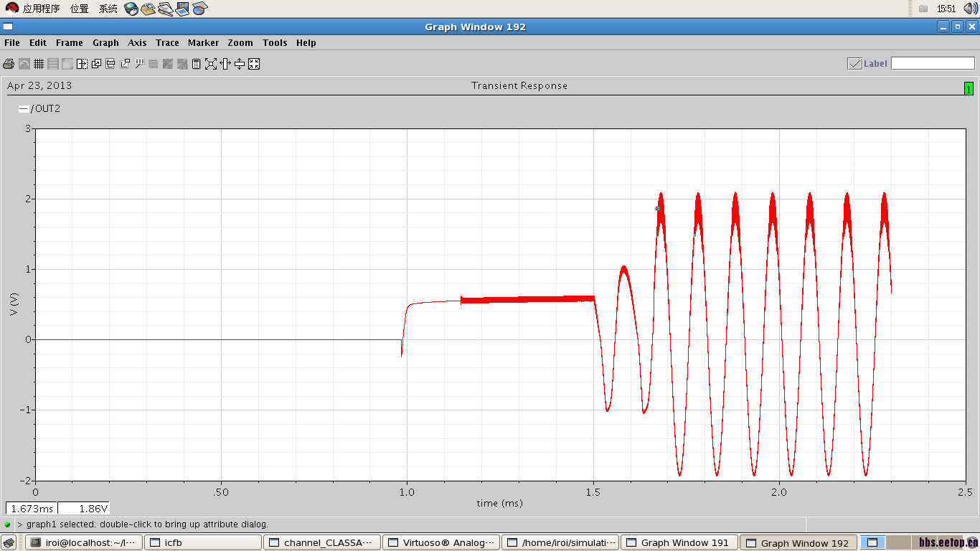This screenshot has width=980, height=551.
Task: Click the horizontal-arrows zoom toolbar icon
Action: 225,64
